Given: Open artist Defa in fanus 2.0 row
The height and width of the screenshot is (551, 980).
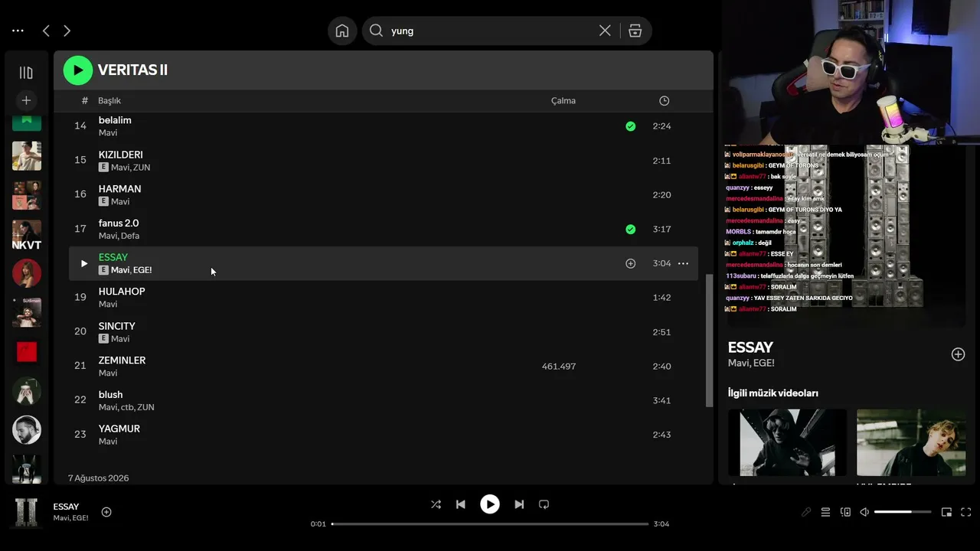Looking at the screenshot, I should coord(130,236).
